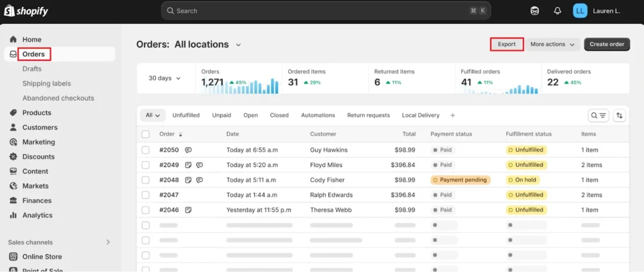Click the sort orders arrows icon
Viewport: 644px width, 272px height.
[619, 116]
